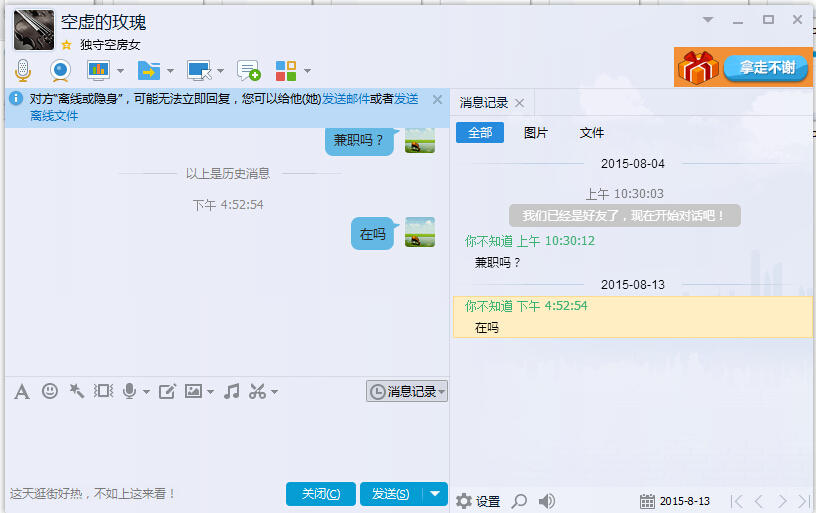
Task: Select the 消息记录 tab
Action: 484,103
